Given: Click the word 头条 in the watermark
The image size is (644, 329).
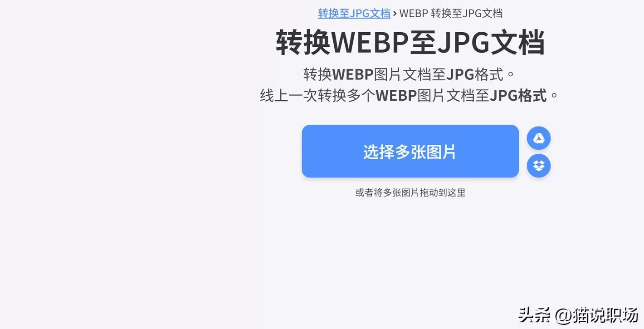Looking at the screenshot, I should (x=534, y=314).
